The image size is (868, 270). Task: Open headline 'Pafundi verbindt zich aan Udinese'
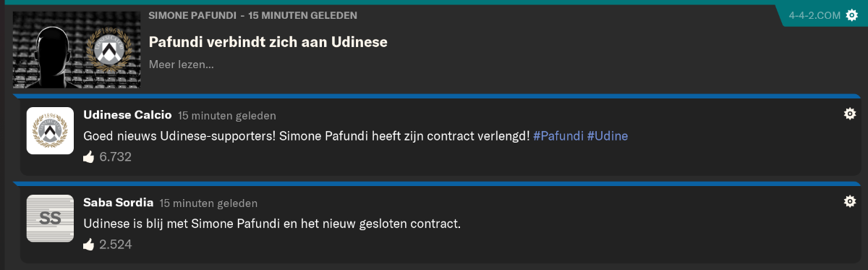coord(268,42)
